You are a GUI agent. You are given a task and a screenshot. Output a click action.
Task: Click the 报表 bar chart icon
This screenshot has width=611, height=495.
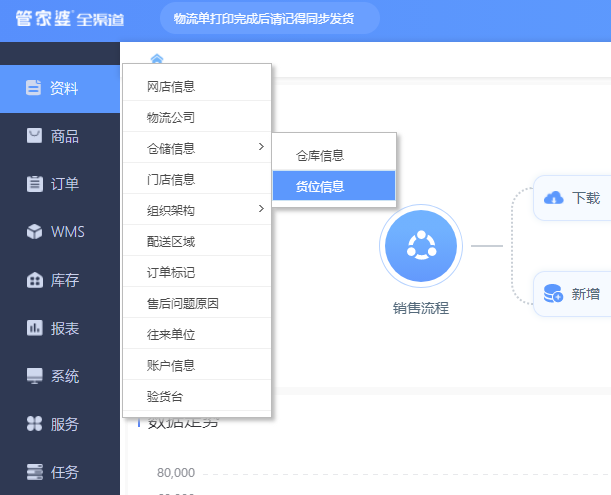(x=35, y=328)
